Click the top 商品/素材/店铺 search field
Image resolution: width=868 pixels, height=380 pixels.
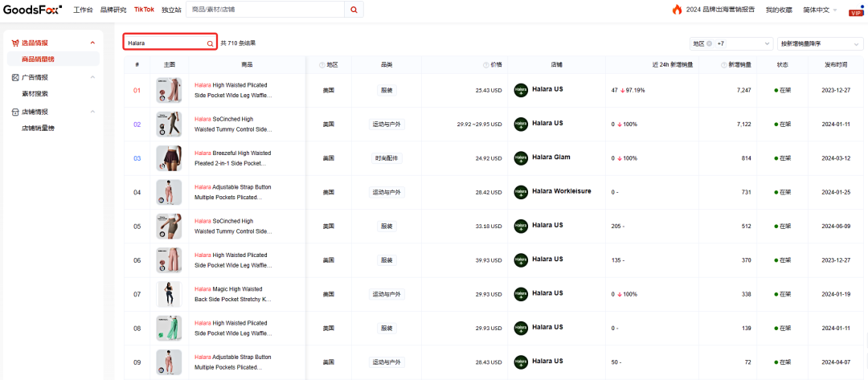[265, 10]
